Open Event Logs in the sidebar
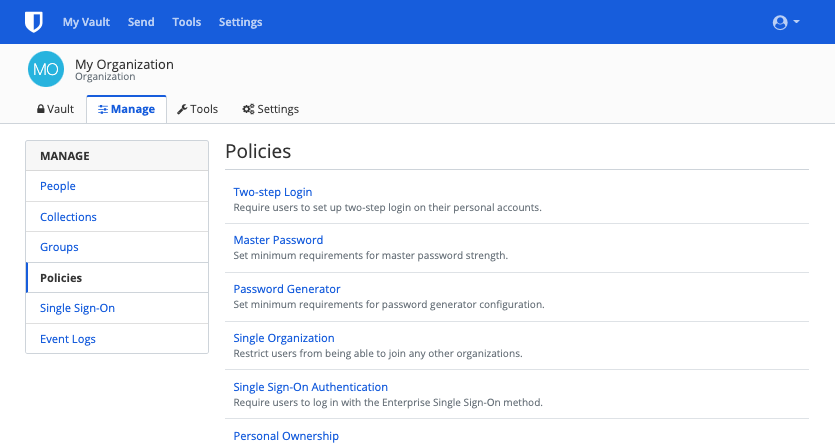Screen dimensions: 835x446 pos(117,338)
